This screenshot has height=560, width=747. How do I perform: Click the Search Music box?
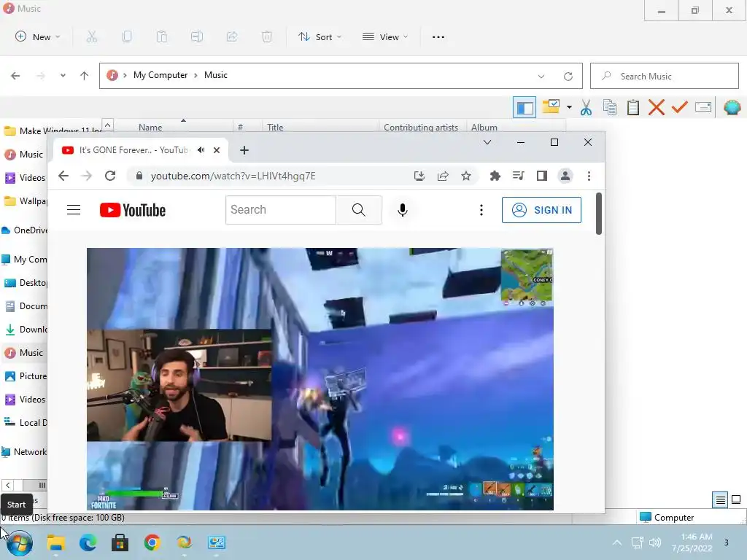(x=665, y=76)
